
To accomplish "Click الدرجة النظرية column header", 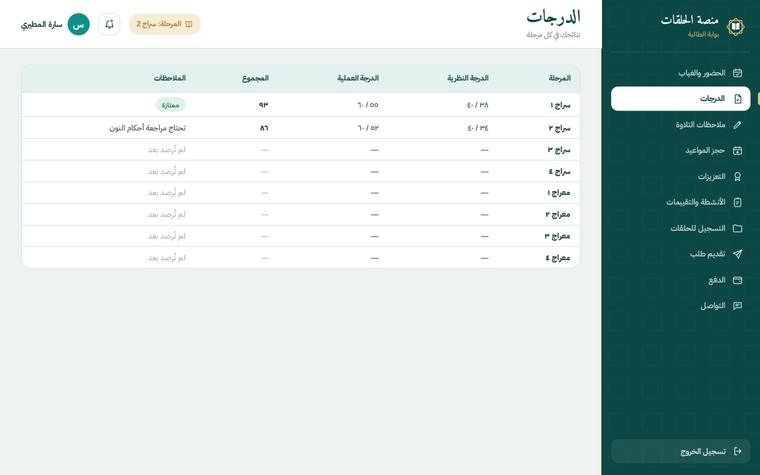I will 468,78.
